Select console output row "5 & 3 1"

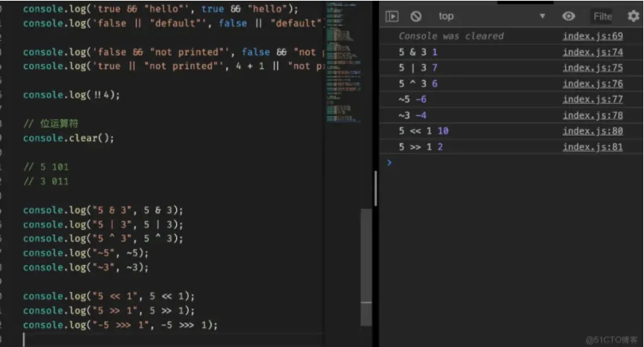coord(511,52)
